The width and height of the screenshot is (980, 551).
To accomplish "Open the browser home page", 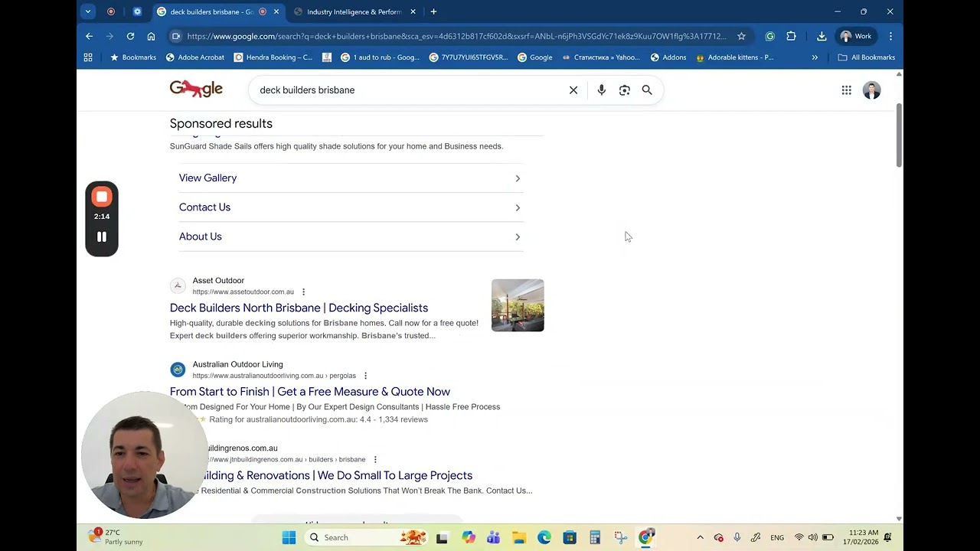I will tap(151, 36).
